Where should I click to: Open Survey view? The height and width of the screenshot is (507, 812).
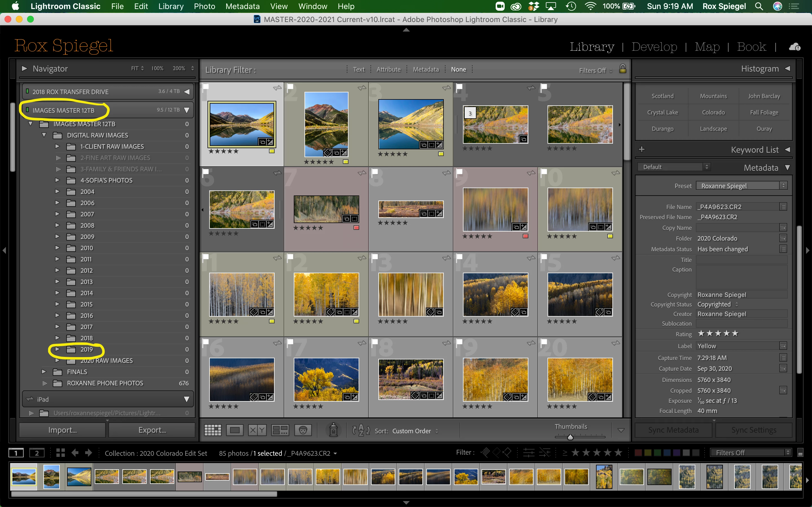point(280,430)
